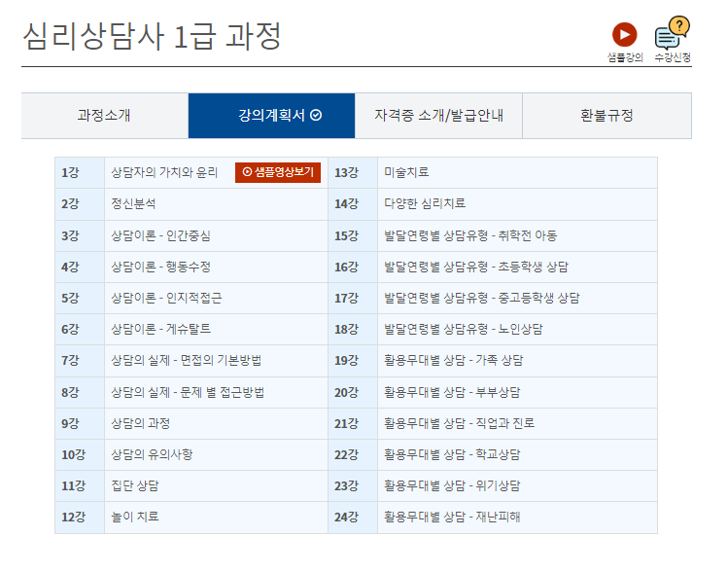Click 활용무대별 상담 - 부부상담 title
The height and width of the screenshot is (572, 728).
(452, 392)
